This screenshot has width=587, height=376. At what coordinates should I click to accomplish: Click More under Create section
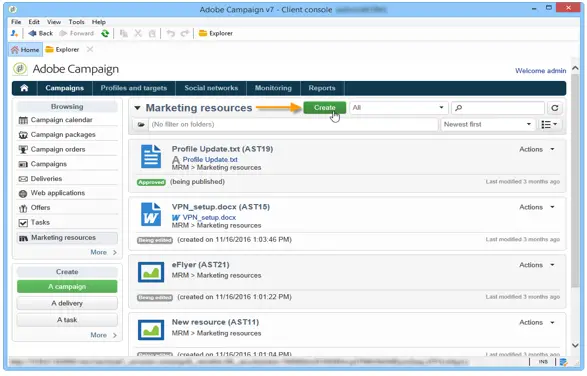104,335
